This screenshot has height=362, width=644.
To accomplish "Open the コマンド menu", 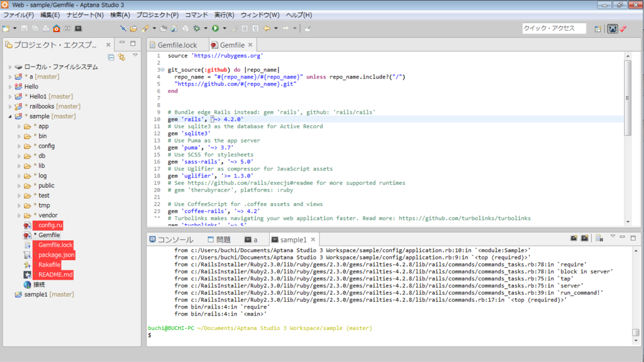I will pos(196,15).
